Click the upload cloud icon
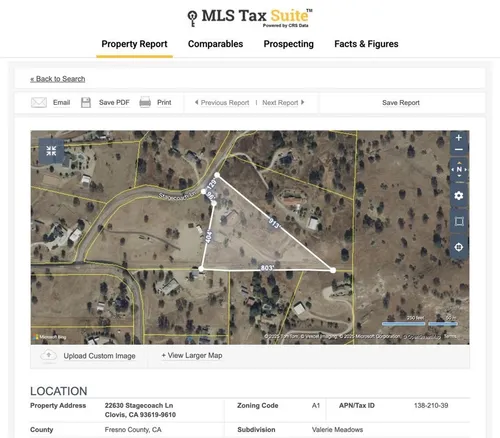Screen dimensions: 500x438 [x=49, y=356]
